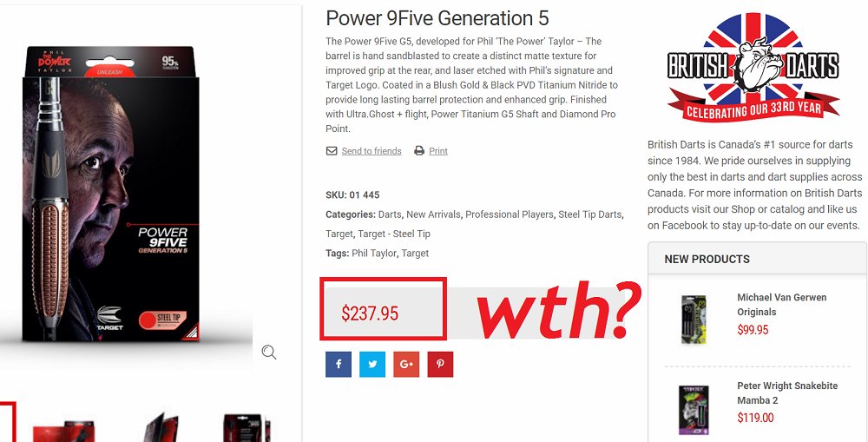Share product on Facebook icon
This screenshot has height=442, width=868.
[339, 365]
